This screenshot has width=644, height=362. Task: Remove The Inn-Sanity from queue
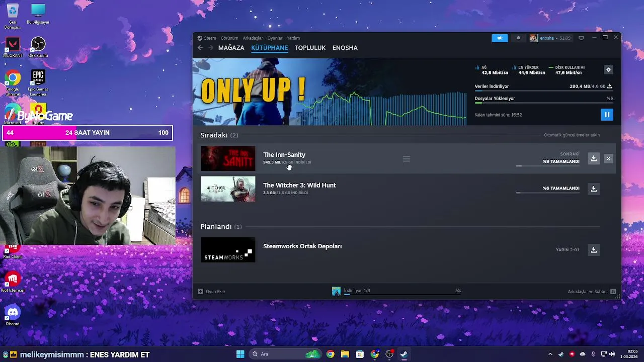(x=608, y=158)
